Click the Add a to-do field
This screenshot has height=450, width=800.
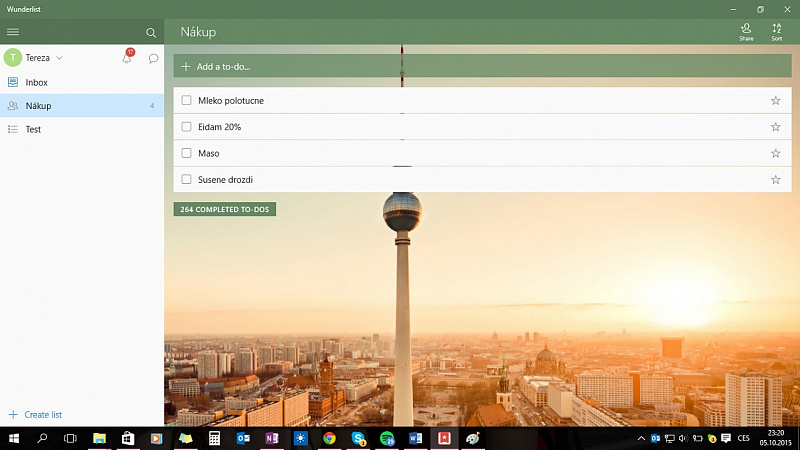coord(482,66)
